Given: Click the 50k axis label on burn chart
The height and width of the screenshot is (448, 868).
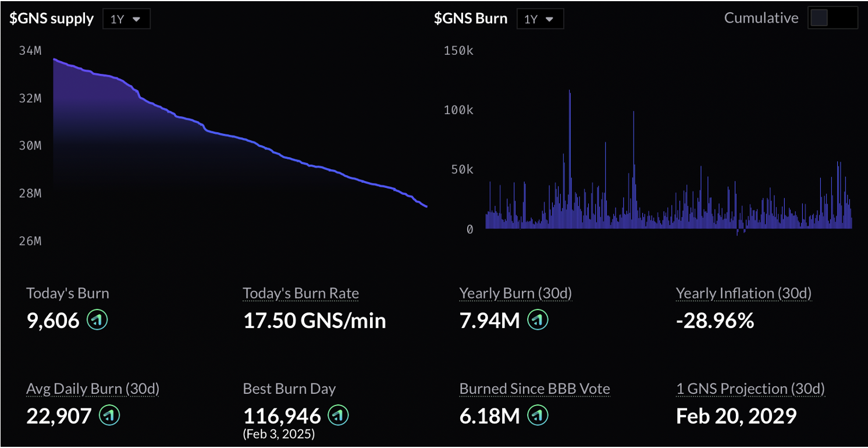Looking at the screenshot, I should coord(462,169).
